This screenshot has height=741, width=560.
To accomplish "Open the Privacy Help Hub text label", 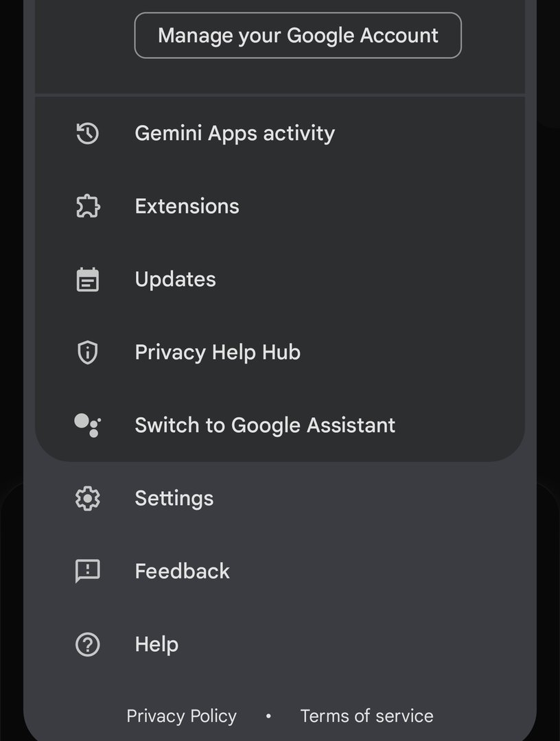I will (x=218, y=353).
